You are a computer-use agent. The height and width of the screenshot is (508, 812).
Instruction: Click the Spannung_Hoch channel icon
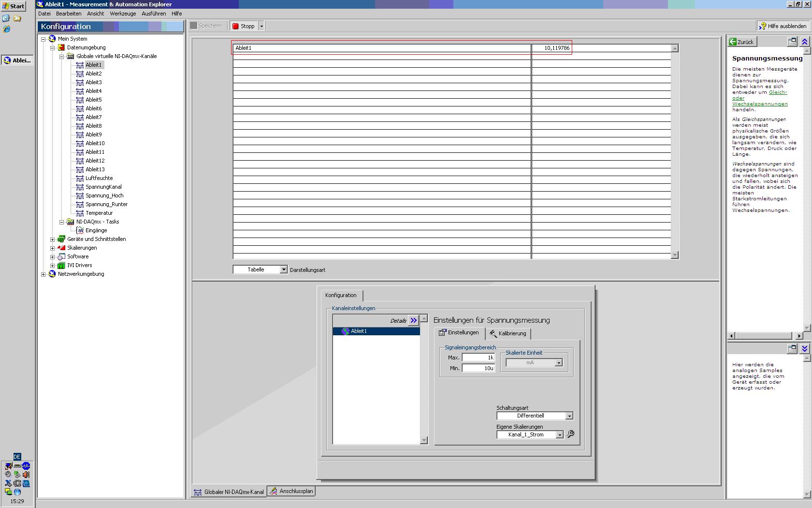(x=80, y=195)
